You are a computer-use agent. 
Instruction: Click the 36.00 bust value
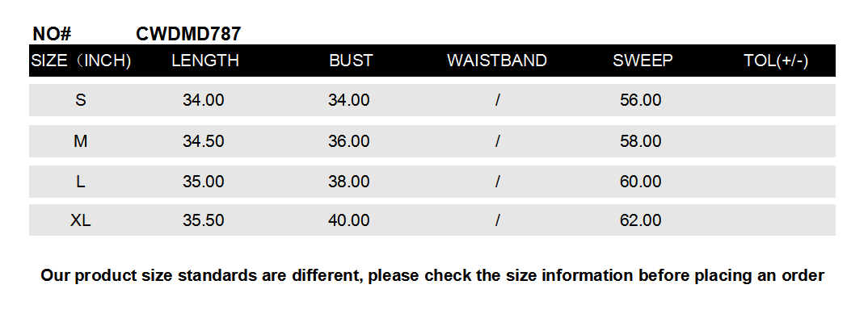[x=349, y=141]
